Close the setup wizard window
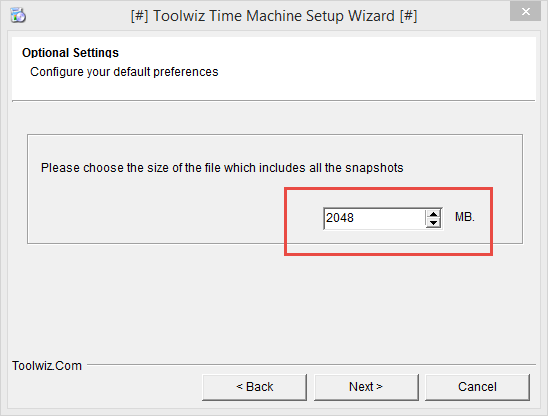Screen dimensions: 548x416 [x=525, y=12]
